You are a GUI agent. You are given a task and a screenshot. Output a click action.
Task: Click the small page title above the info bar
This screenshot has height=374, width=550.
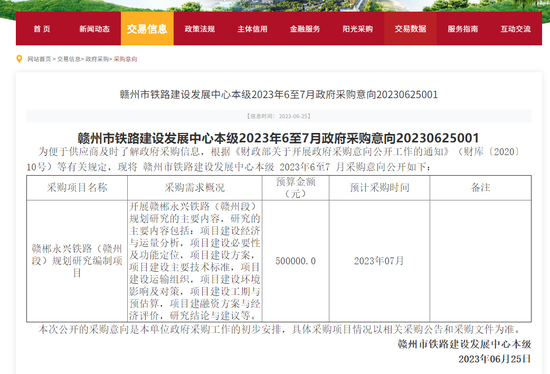click(279, 95)
